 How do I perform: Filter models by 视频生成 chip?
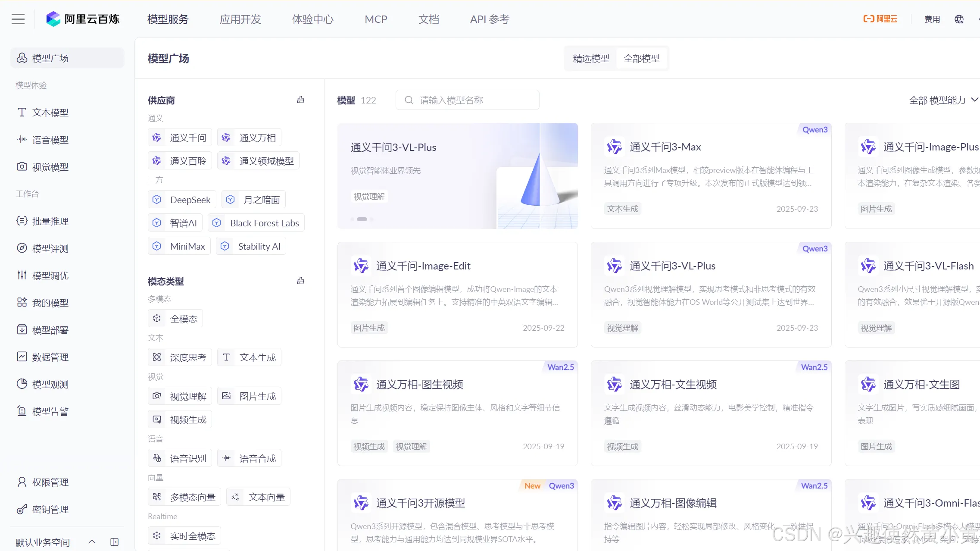(180, 419)
